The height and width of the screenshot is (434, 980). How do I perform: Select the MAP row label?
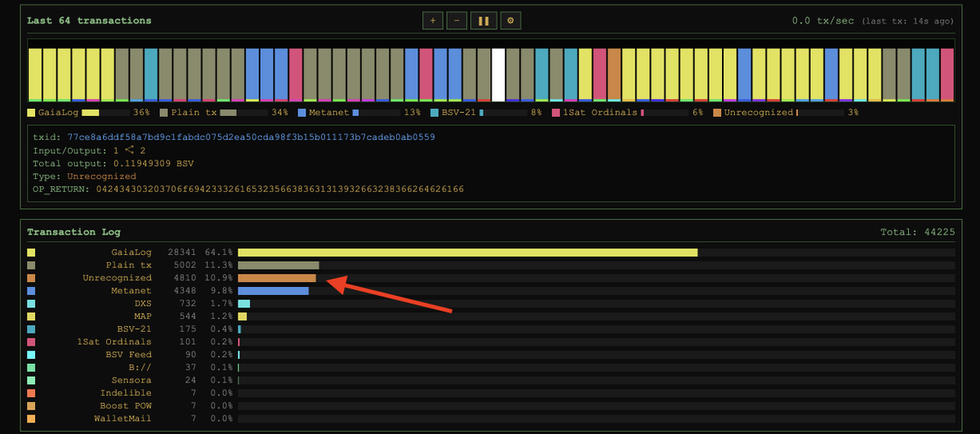pyautogui.click(x=143, y=316)
